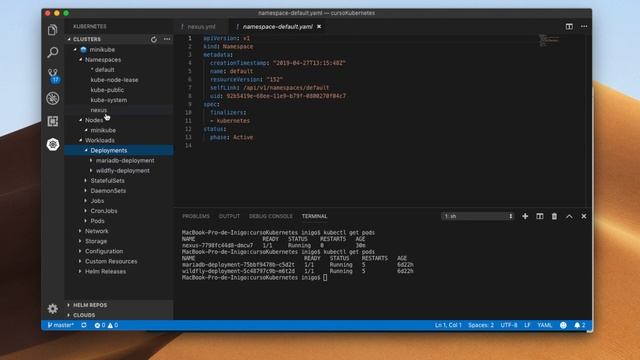Open editor more actions ellipsis

(x=584, y=27)
